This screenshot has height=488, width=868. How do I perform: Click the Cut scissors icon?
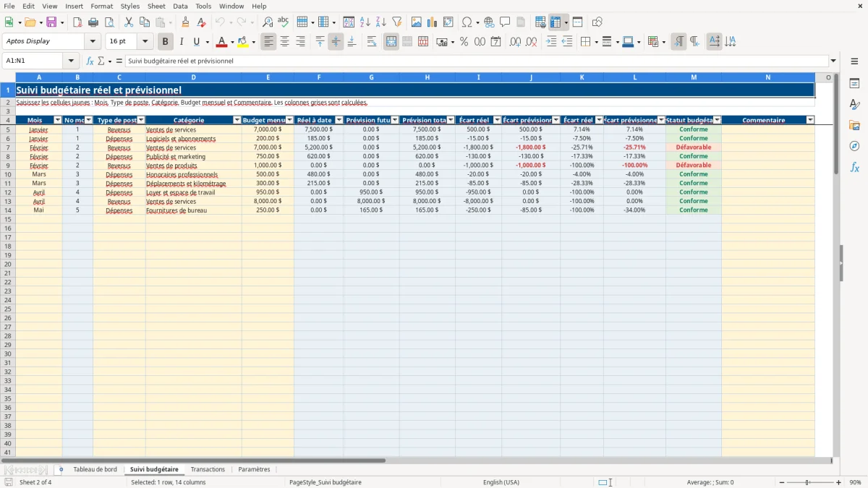pyautogui.click(x=129, y=22)
